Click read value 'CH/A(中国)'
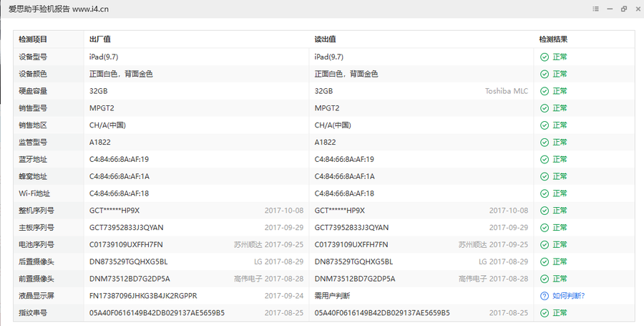 click(x=333, y=125)
